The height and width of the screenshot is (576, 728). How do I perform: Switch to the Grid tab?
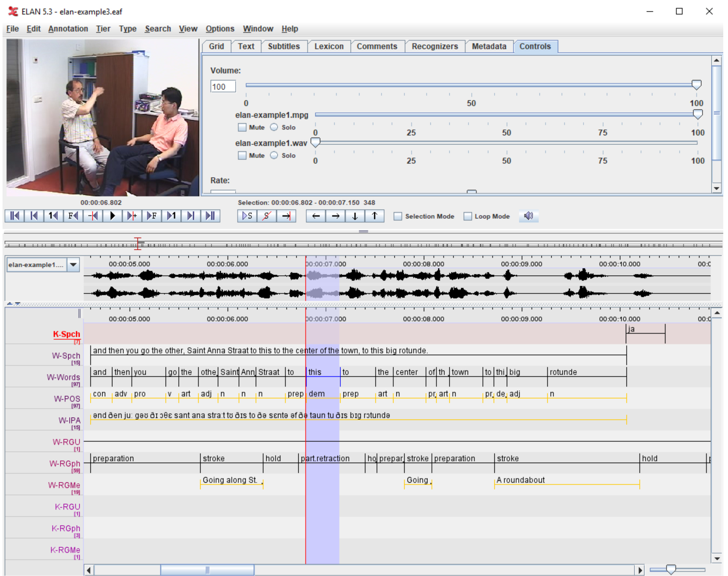[x=216, y=46]
